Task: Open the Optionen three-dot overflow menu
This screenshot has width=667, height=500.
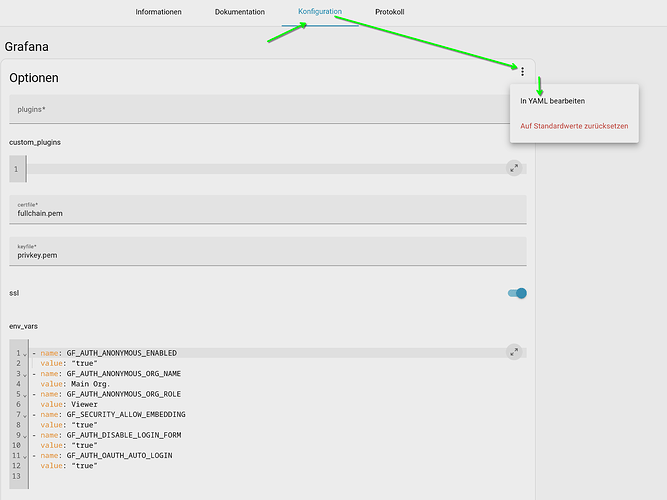Action: (x=522, y=71)
